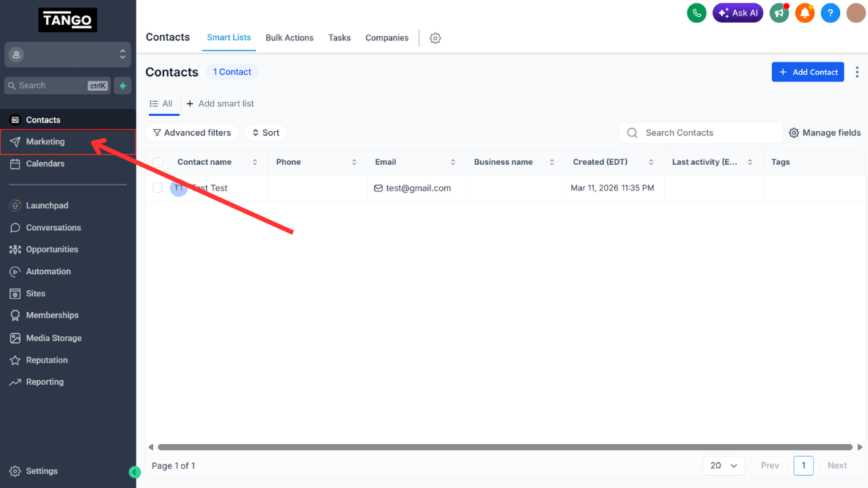This screenshot has width=868, height=488.
Task: Open Advanced filters
Action: click(x=192, y=133)
